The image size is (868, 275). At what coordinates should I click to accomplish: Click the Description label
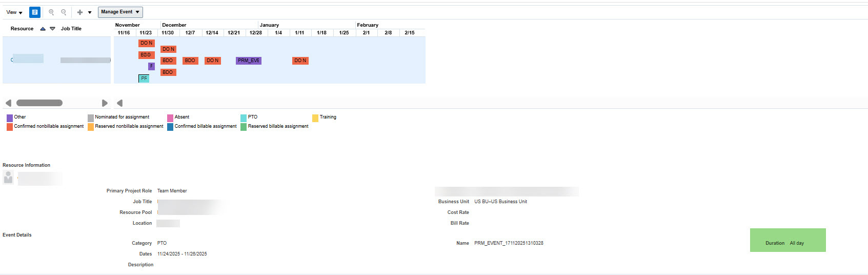140,265
